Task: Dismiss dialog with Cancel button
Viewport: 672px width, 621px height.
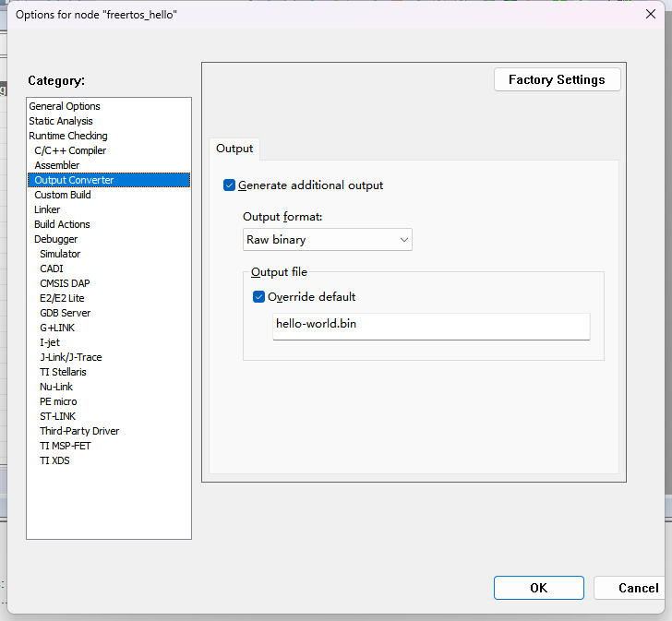Action: tap(637, 588)
